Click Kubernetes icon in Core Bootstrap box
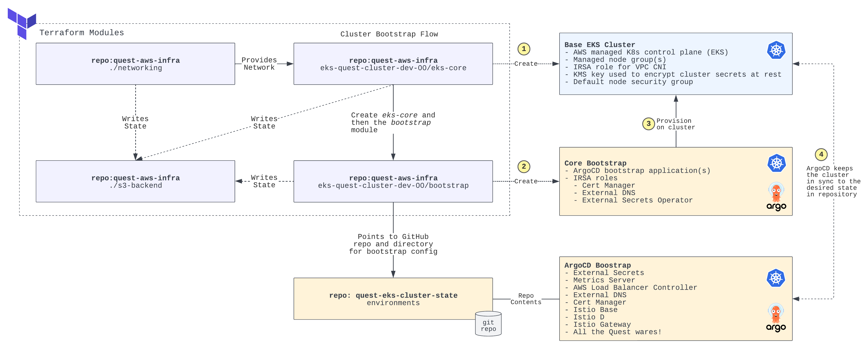The image size is (868, 352). 776,163
